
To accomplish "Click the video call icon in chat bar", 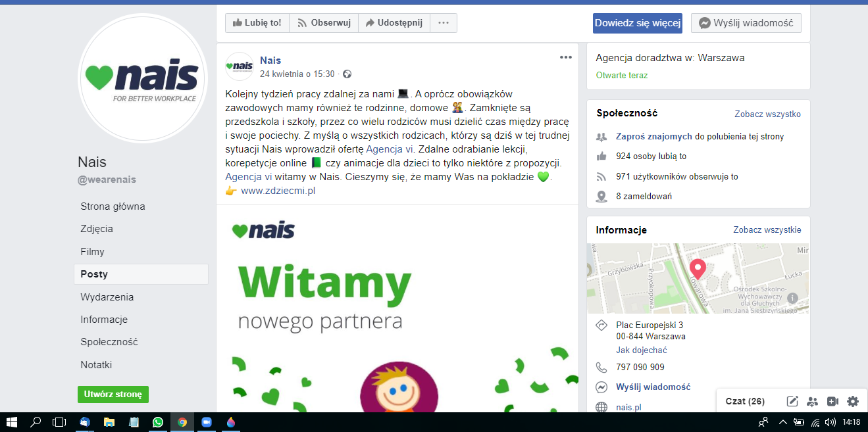I will tap(832, 401).
